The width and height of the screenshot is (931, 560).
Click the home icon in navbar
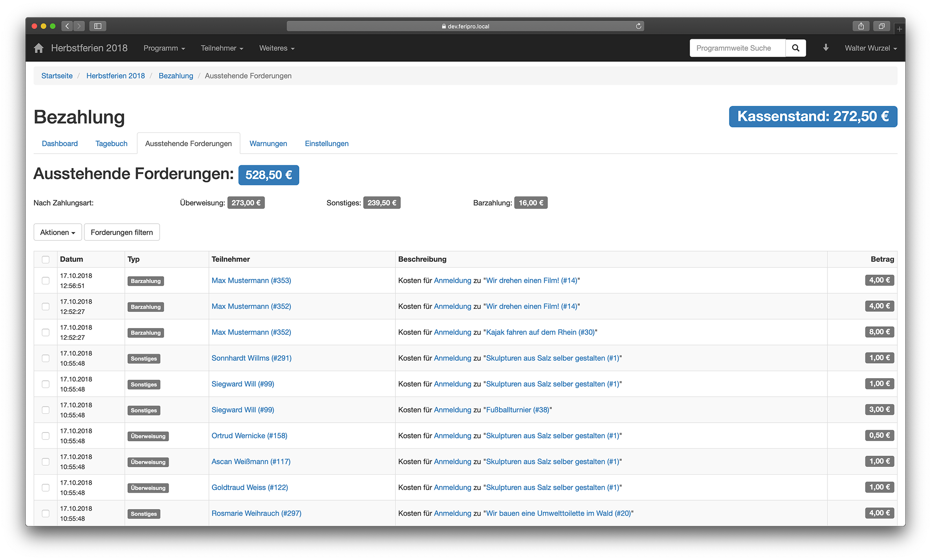point(39,48)
